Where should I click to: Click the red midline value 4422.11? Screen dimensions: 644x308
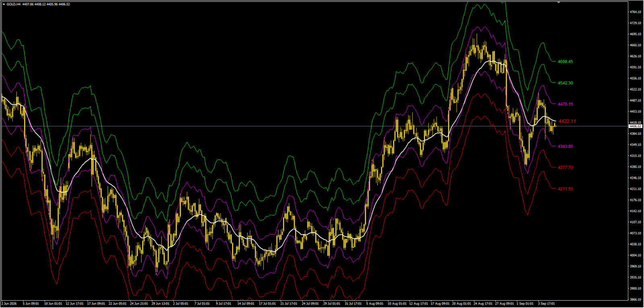pyautogui.click(x=567, y=121)
